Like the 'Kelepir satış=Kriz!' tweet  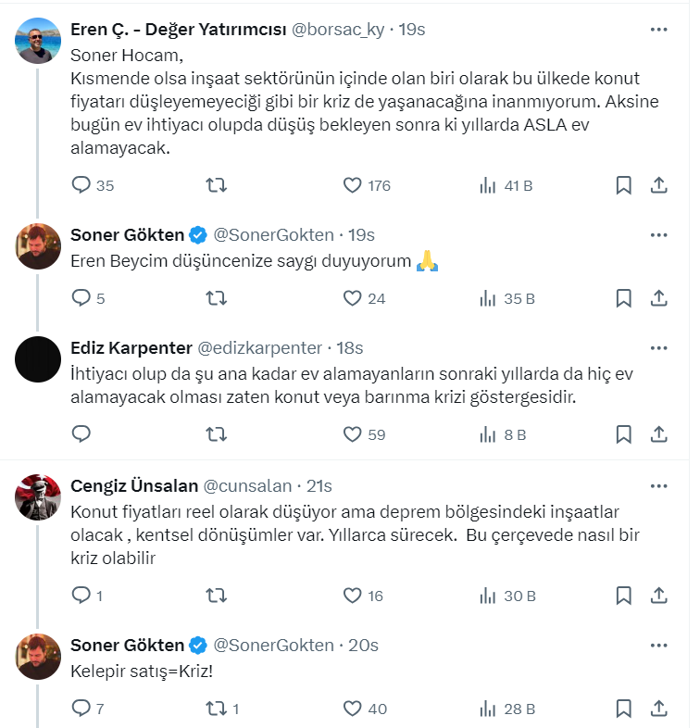tap(352, 709)
